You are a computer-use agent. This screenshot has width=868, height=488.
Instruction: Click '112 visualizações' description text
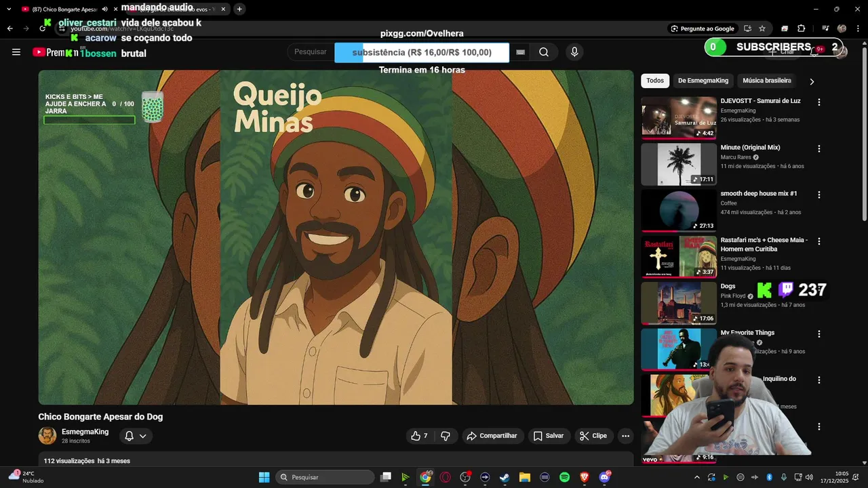[69, 461]
